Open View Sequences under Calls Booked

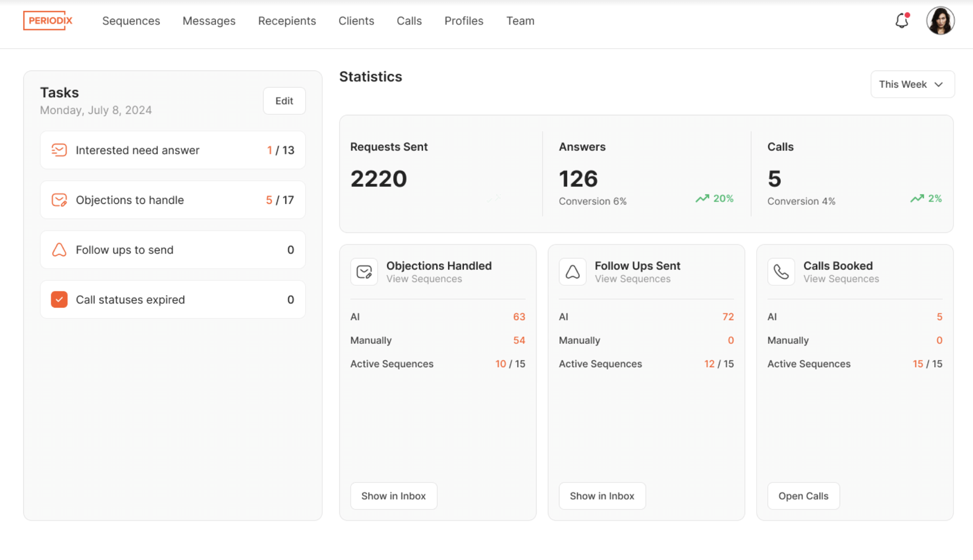(x=841, y=279)
